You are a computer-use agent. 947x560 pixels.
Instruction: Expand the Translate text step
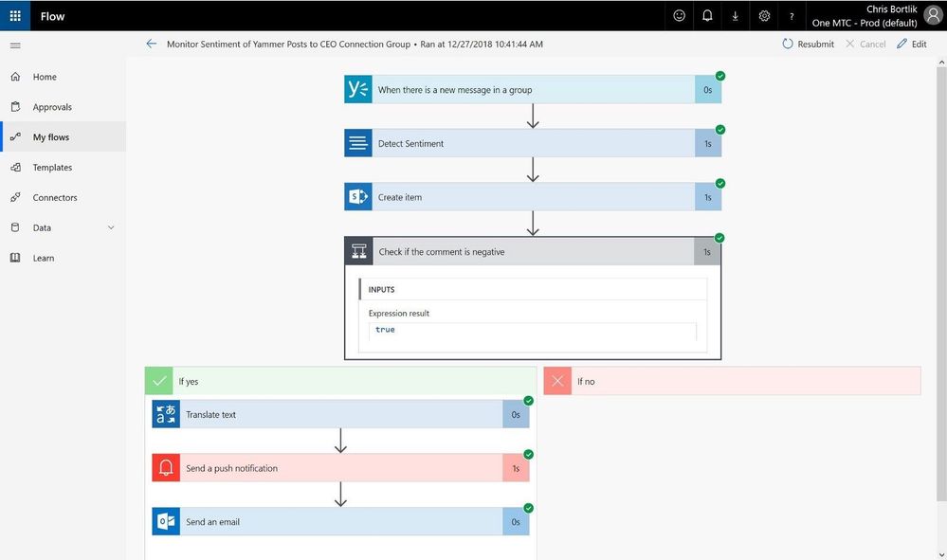(340, 414)
